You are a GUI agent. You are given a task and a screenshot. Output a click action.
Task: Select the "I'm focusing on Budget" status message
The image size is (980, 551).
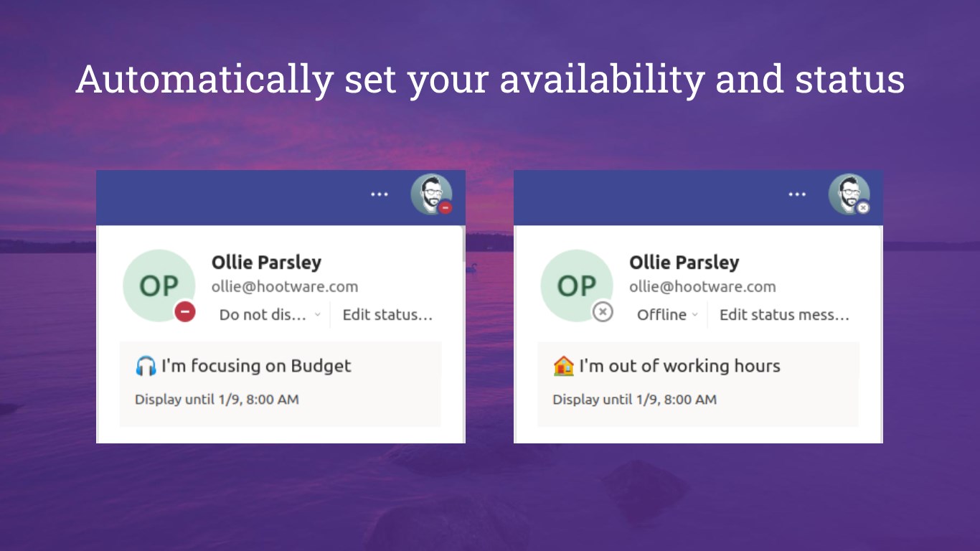[x=256, y=366]
